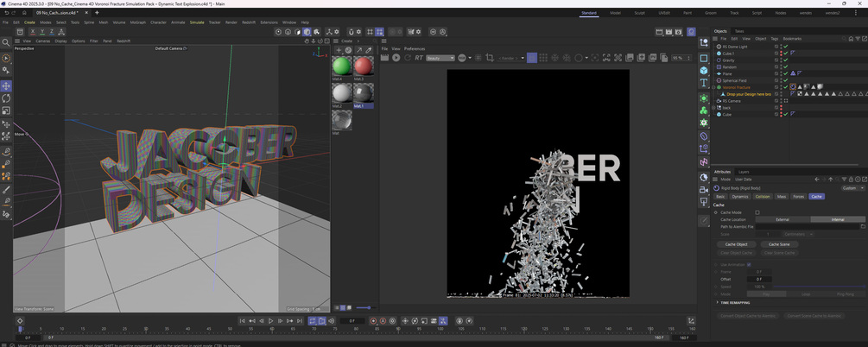
Task: Select the Move tool in left toolbar
Action: (x=6, y=85)
